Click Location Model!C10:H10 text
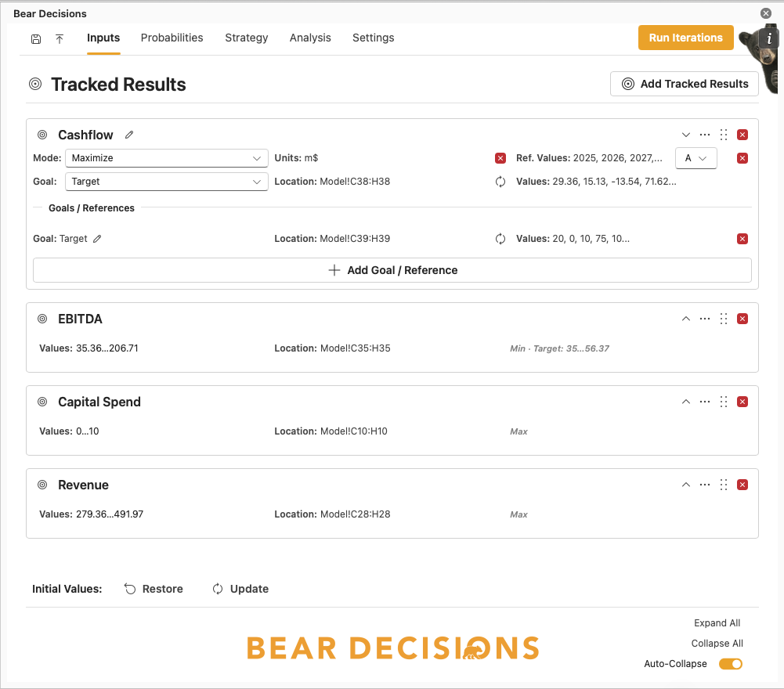Viewport: 784px width, 689px height. point(331,431)
